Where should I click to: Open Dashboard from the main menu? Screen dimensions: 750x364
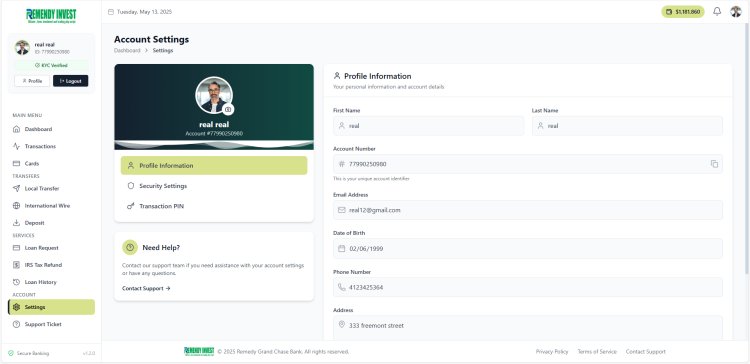coord(51,129)
